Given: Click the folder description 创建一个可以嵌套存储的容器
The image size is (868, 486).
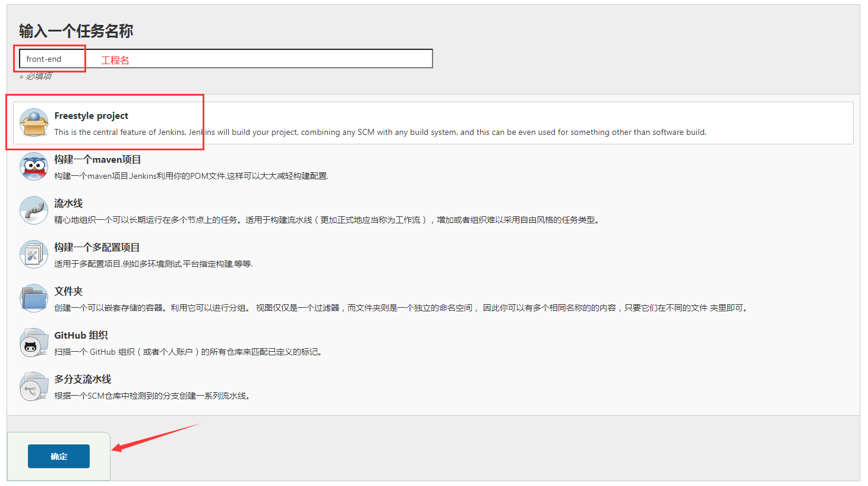Looking at the screenshot, I should (x=402, y=308).
